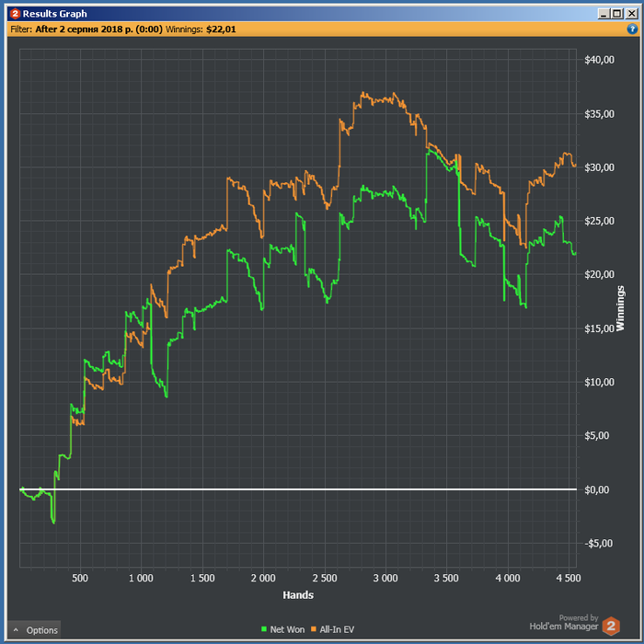Viewport: 644px width, 644px height.
Task: Expand the Options panel
Action: (35, 630)
